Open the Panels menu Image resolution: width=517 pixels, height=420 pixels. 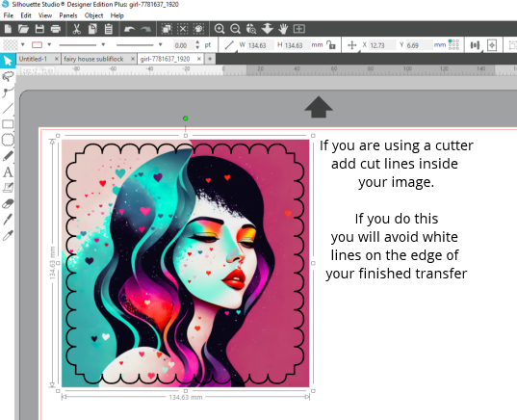tap(68, 15)
